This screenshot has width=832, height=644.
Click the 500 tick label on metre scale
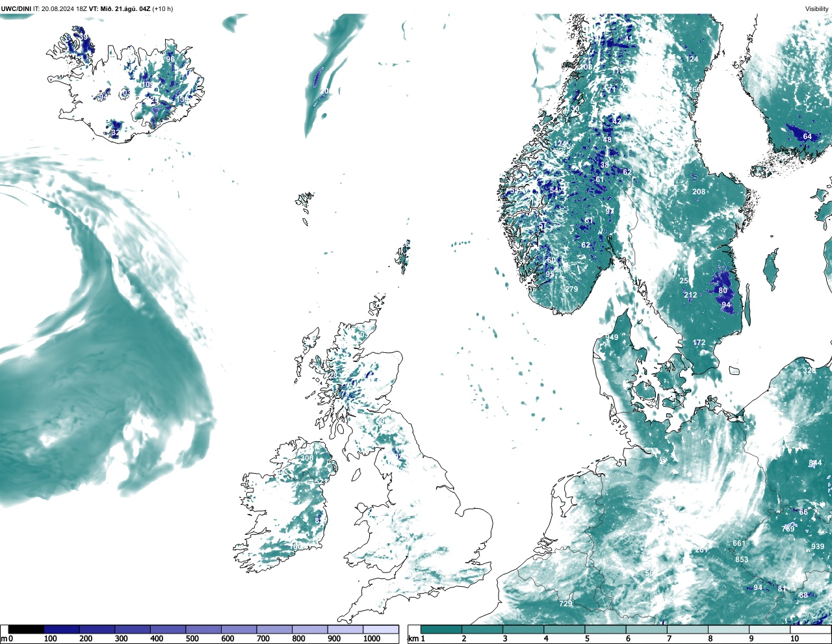tap(192, 639)
